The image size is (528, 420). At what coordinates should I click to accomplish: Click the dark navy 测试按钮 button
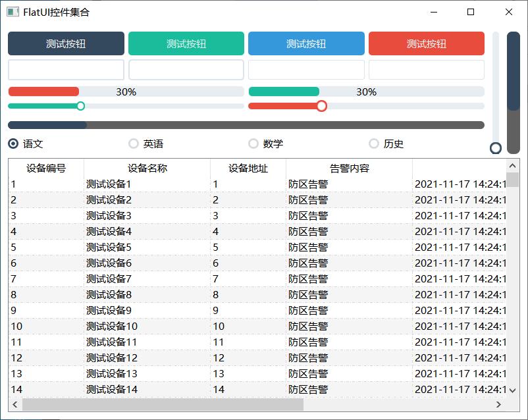(x=66, y=43)
